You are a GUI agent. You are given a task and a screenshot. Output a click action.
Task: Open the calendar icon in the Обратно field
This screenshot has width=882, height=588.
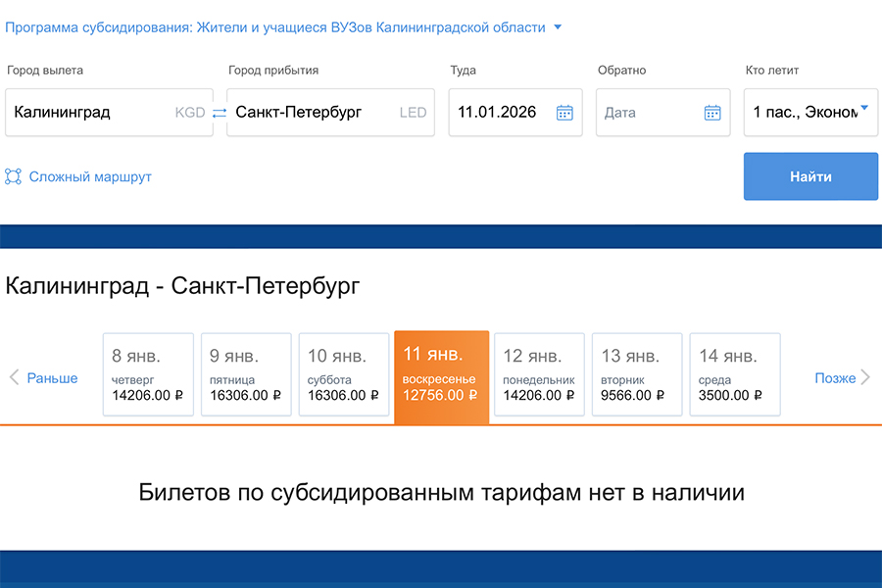[x=712, y=112]
